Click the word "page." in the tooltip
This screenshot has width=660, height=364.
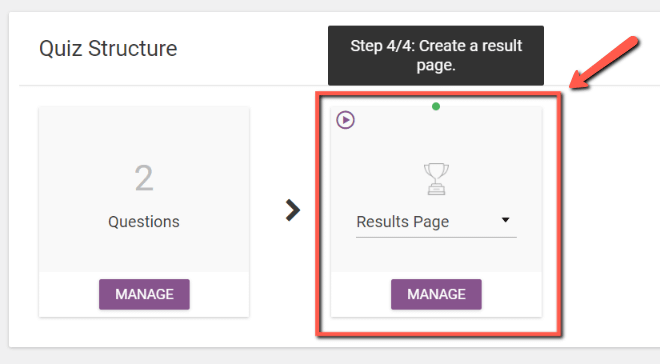436,66
